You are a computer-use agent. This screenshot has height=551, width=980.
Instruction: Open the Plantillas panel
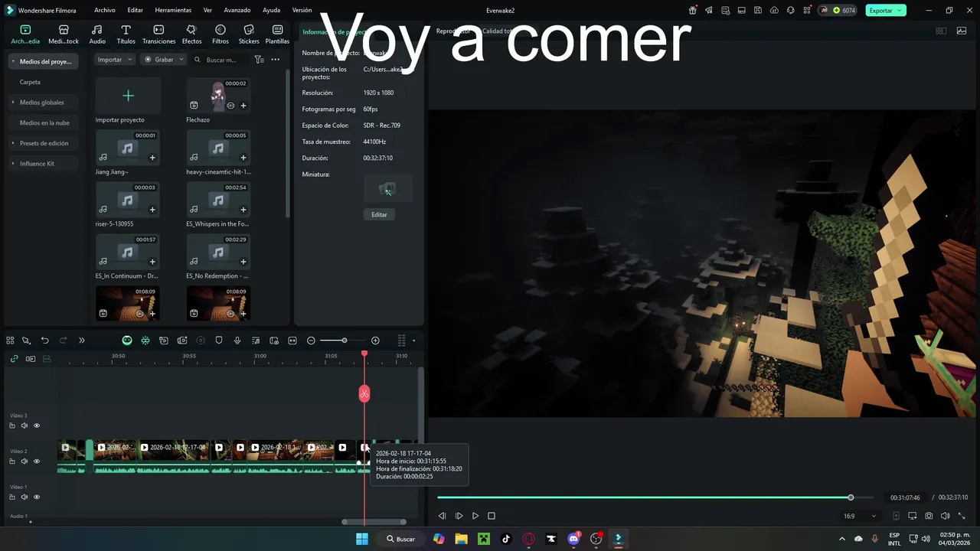coord(277,34)
